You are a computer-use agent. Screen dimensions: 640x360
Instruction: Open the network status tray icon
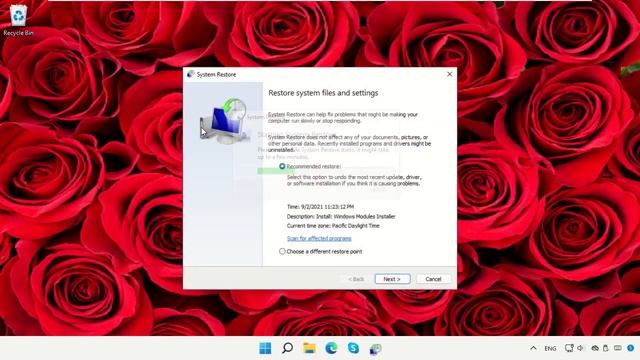[x=569, y=348]
